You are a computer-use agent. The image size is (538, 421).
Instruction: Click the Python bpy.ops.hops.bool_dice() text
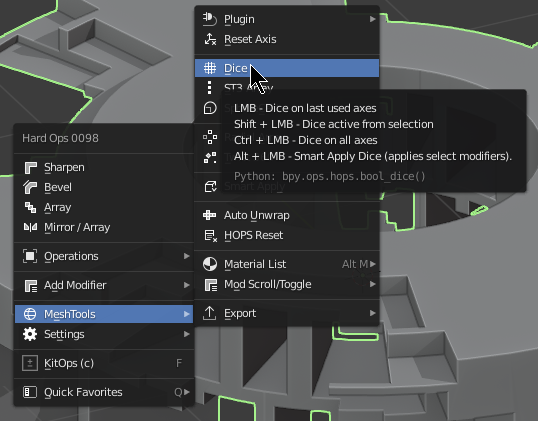[x=329, y=176]
